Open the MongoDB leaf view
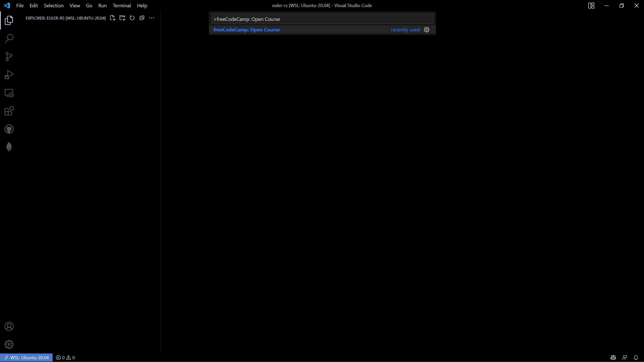Image resolution: width=644 pixels, height=362 pixels. pyautogui.click(x=9, y=147)
